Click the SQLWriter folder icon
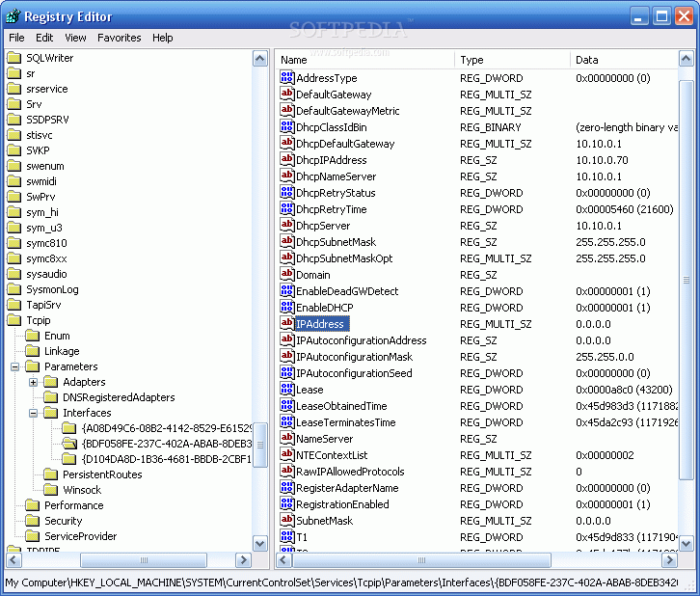Screen dimensions: 700x596 point(14,58)
